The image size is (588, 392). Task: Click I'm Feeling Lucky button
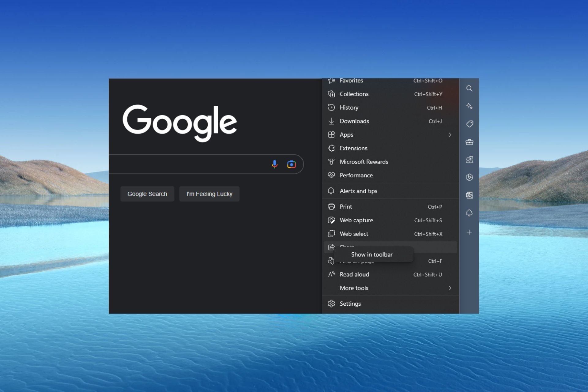pos(209,194)
